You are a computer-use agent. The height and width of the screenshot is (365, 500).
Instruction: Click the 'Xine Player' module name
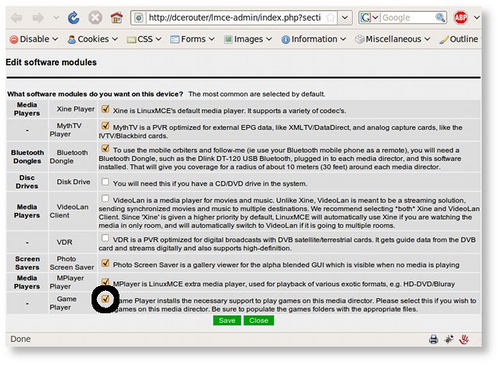pos(76,109)
